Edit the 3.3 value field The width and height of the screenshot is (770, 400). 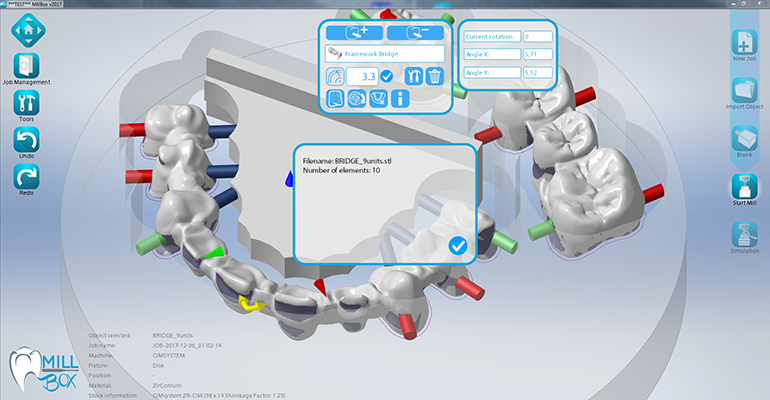(x=362, y=77)
